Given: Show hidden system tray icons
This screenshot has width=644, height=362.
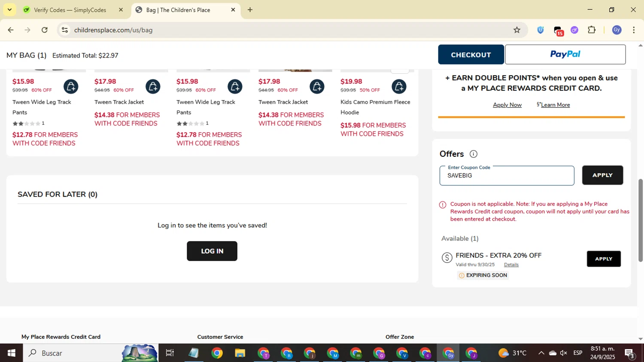Looking at the screenshot, I should pos(541,353).
